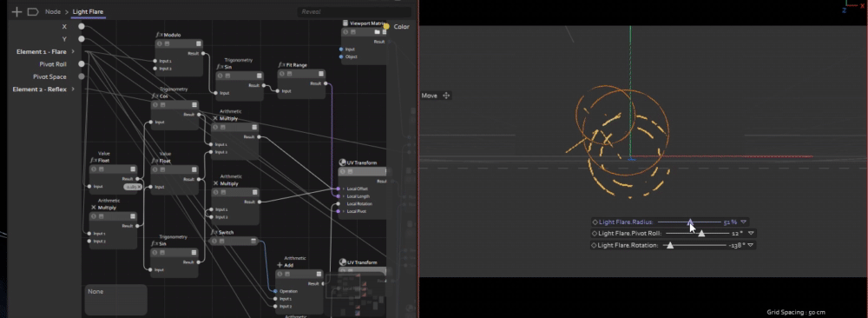This screenshot has height=318, width=868.
Task: Select the Light Flare breadcrumb tab
Action: pos(88,11)
